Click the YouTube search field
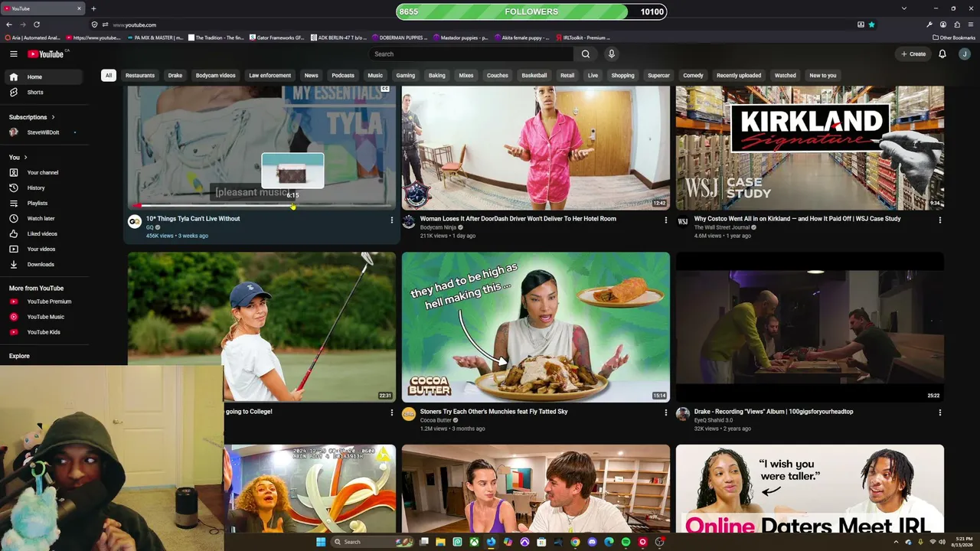The width and height of the screenshot is (980, 551). click(471, 54)
